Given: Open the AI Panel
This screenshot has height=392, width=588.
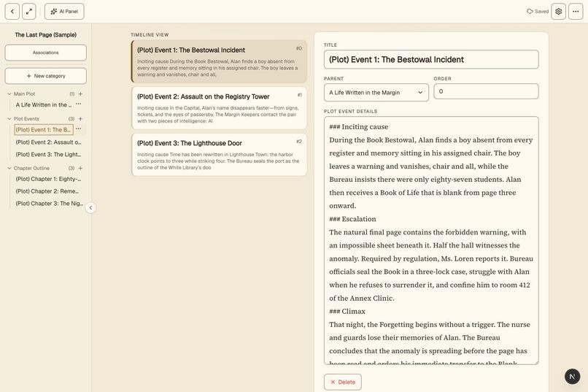Looking at the screenshot, I should pyautogui.click(x=64, y=11).
